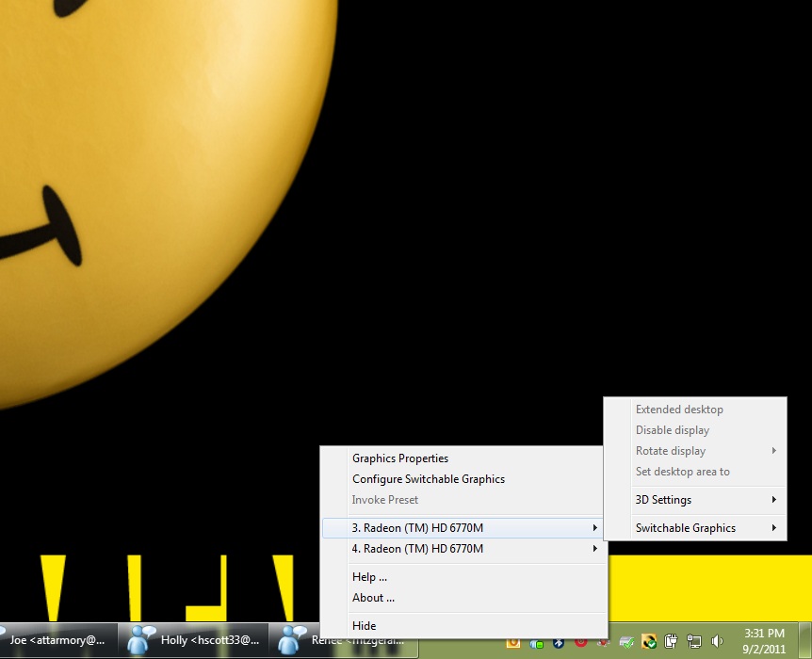The width and height of the screenshot is (812, 659).
Task: Click the Show desktop button beside the clock
Action: 804,640
